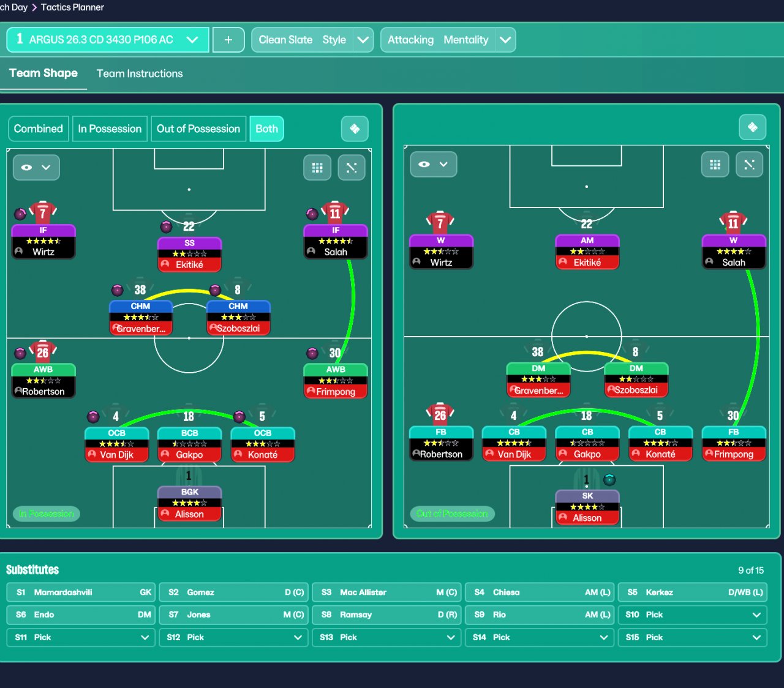
Task: Select substitute S8 Ramsay
Action: [x=386, y=615]
